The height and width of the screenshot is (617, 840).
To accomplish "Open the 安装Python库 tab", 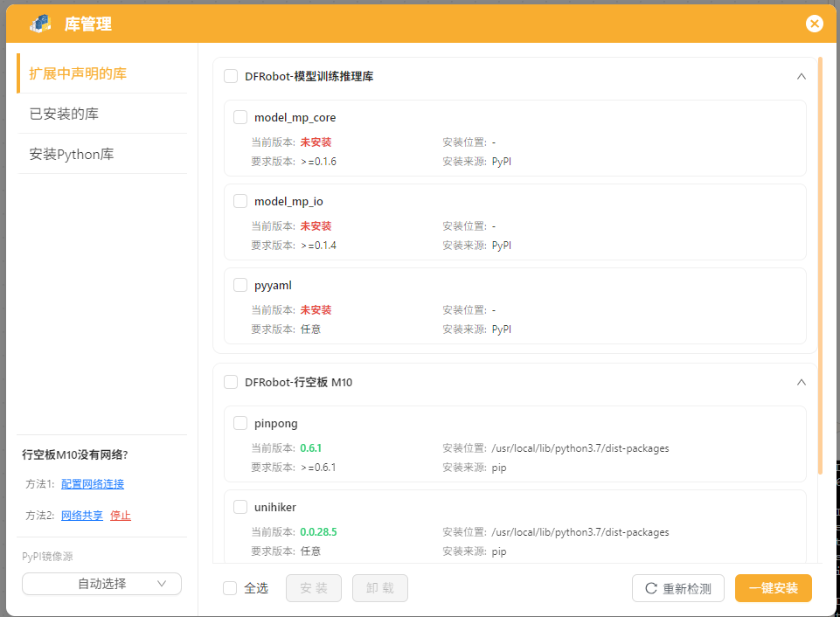I will coord(101,154).
